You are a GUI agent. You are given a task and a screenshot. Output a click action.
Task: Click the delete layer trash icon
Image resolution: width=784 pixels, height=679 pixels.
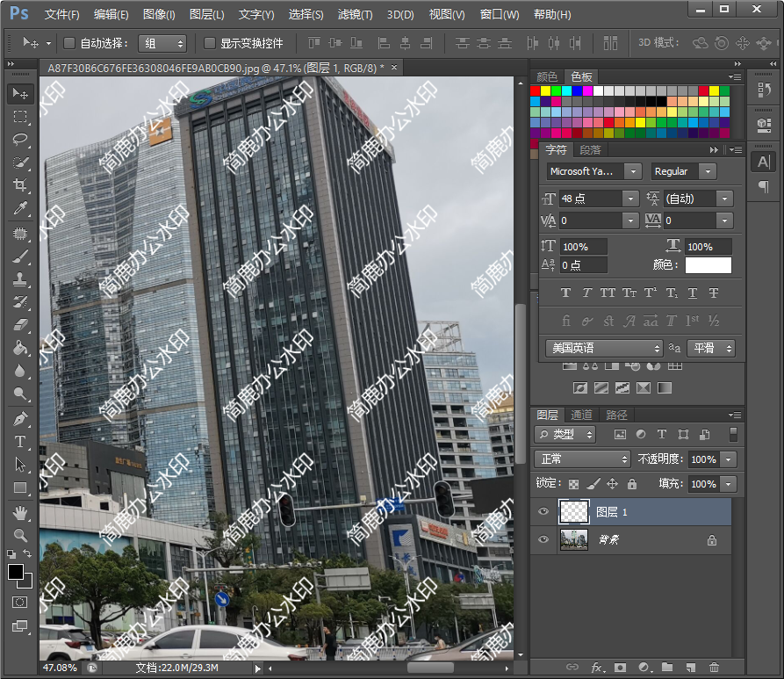(x=714, y=668)
